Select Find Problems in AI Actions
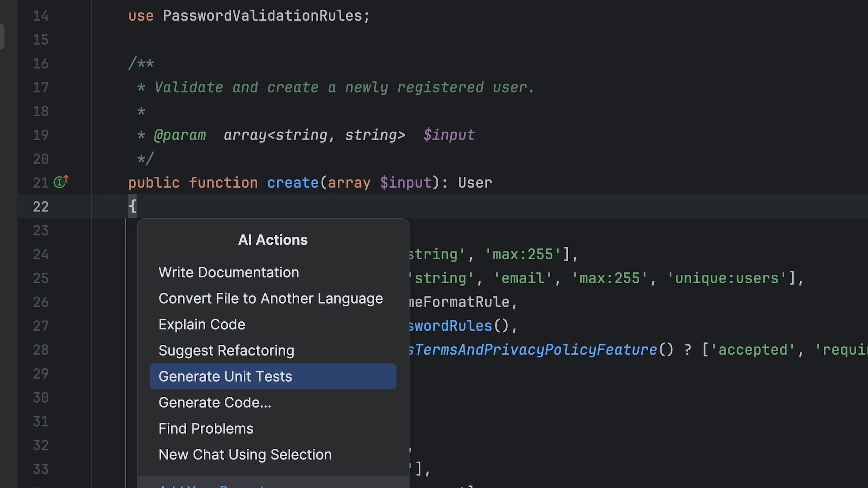Viewport: 868px width, 488px height. click(x=206, y=429)
